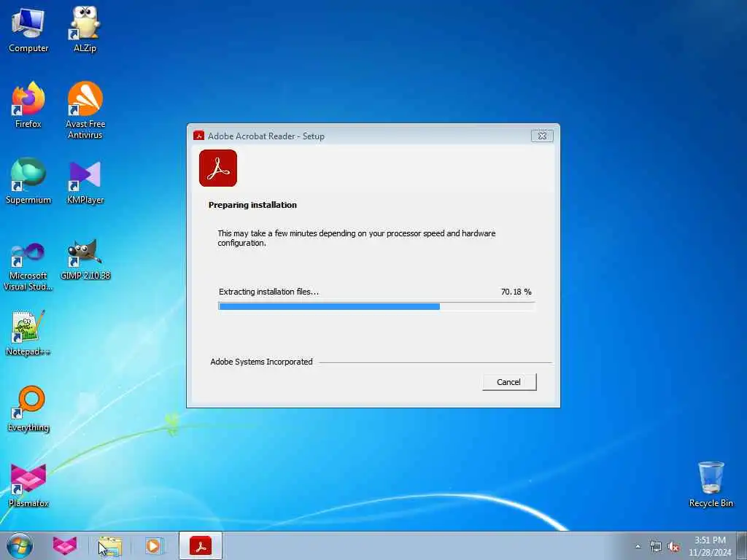Select the GIMP 2.10.38 desktop shortcut

tap(85, 260)
